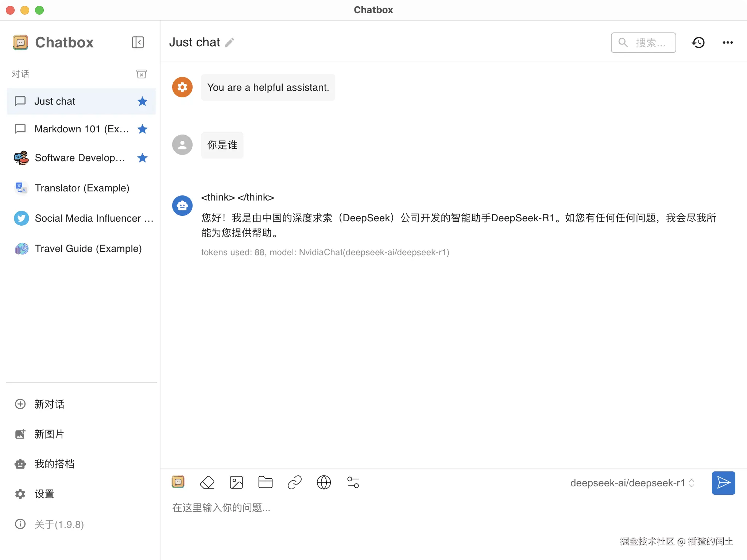
Task: Select Travel Guide (Example) conversation
Action: point(88,249)
